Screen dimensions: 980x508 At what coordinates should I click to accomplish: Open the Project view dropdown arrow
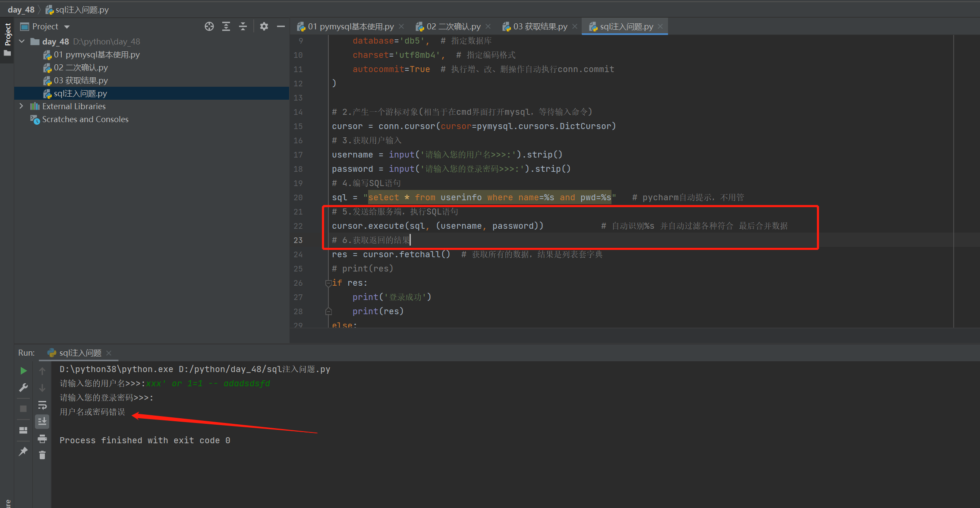pos(67,27)
